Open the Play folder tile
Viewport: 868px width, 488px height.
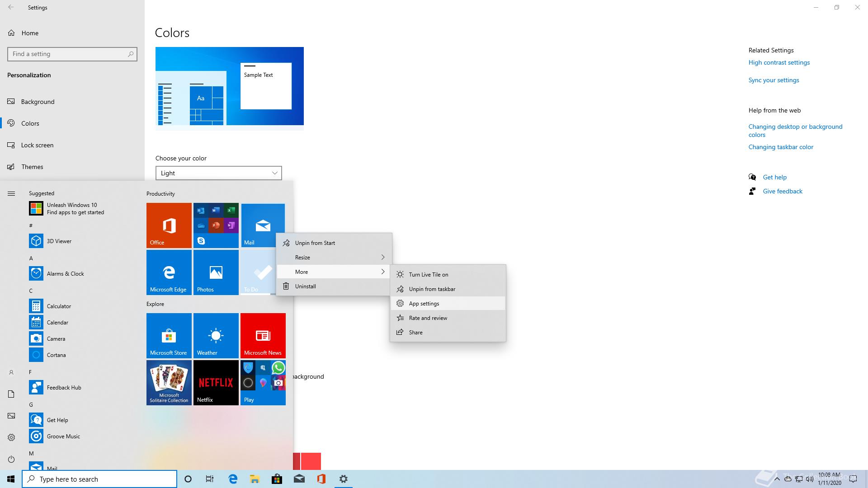[x=263, y=383]
